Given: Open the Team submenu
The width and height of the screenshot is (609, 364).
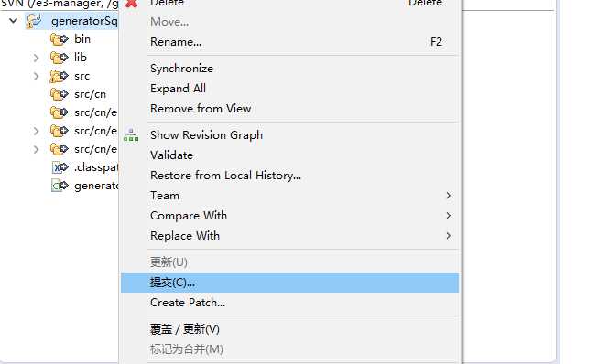Looking at the screenshot, I should coord(289,196).
